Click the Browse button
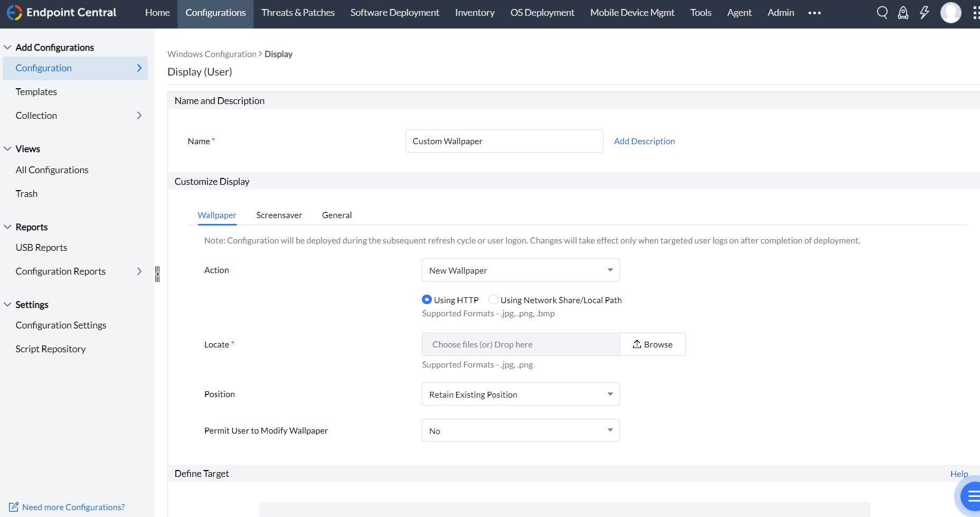This screenshot has height=517, width=980. point(652,344)
